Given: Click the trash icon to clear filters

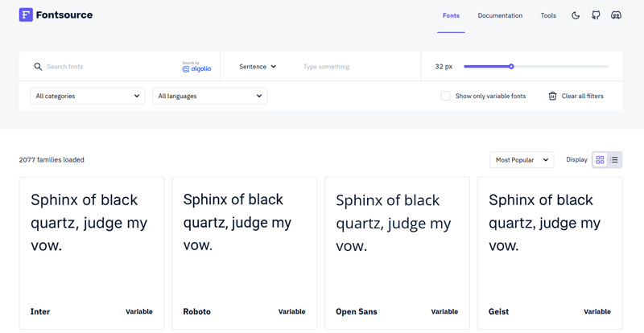Looking at the screenshot, I should pyautogui.click(x=552, y=96).
